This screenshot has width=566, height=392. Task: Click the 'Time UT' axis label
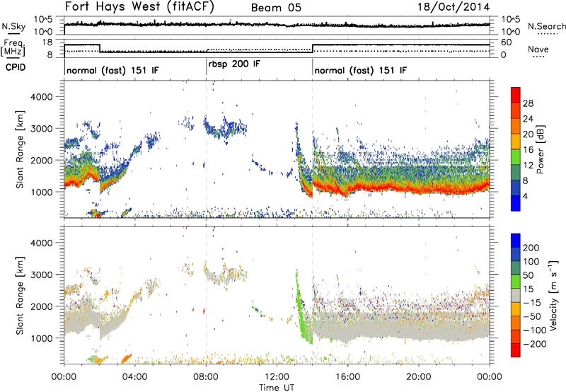(277, 388)
